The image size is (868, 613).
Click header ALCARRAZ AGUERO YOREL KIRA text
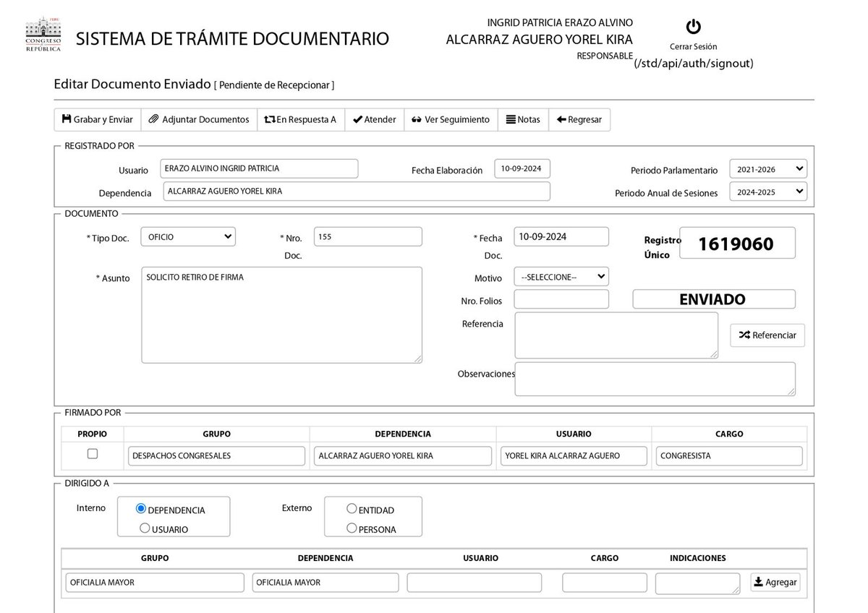click(539, 40)
